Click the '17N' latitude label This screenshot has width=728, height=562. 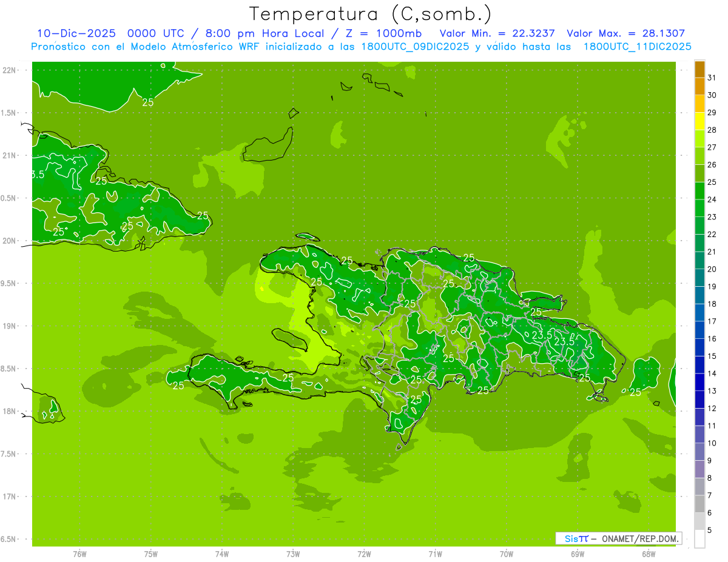8,497
